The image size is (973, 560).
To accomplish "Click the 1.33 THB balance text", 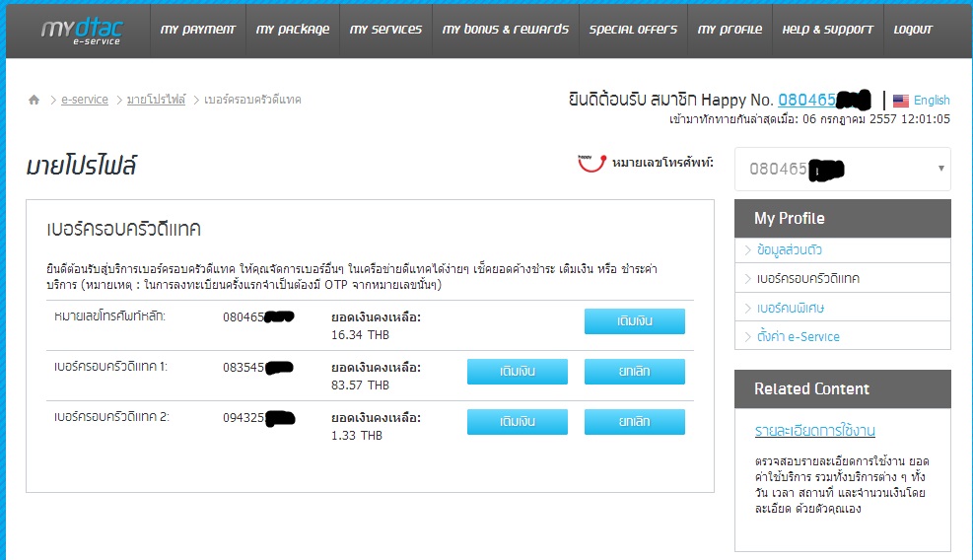I will pyautogui.click(x=356, y=436).
